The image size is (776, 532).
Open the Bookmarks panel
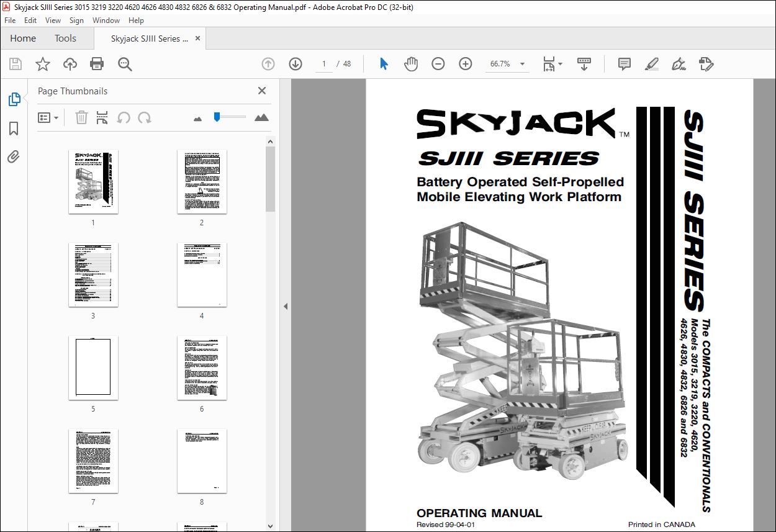coord(14,128)
